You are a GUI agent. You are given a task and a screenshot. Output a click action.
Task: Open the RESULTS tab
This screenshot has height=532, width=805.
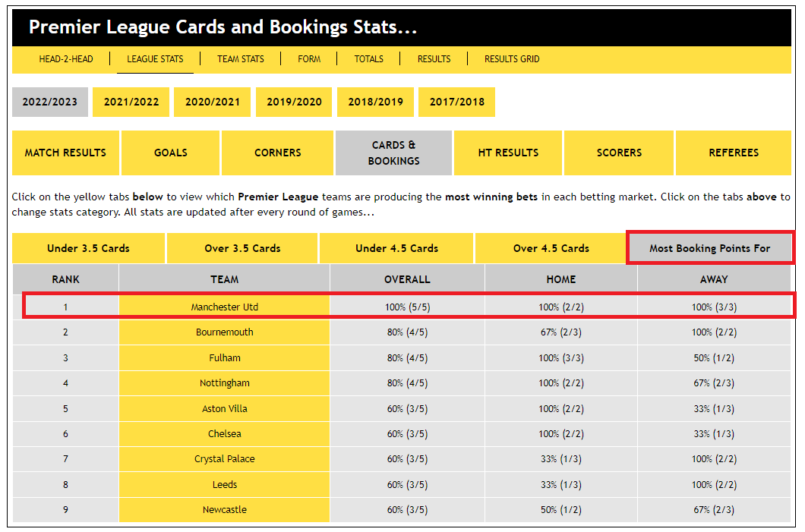pyautogui.click(x=434, y=58)
